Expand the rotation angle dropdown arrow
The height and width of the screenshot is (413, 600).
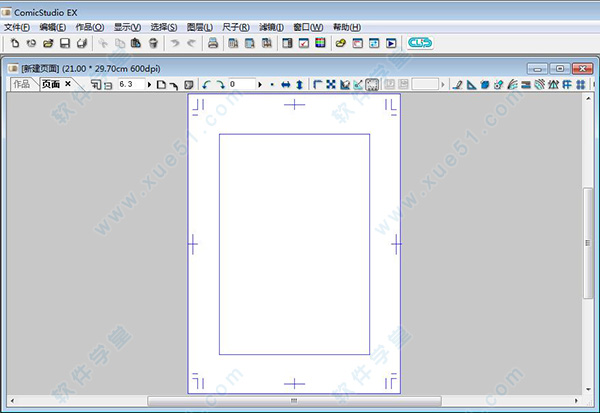click(260, 85)
